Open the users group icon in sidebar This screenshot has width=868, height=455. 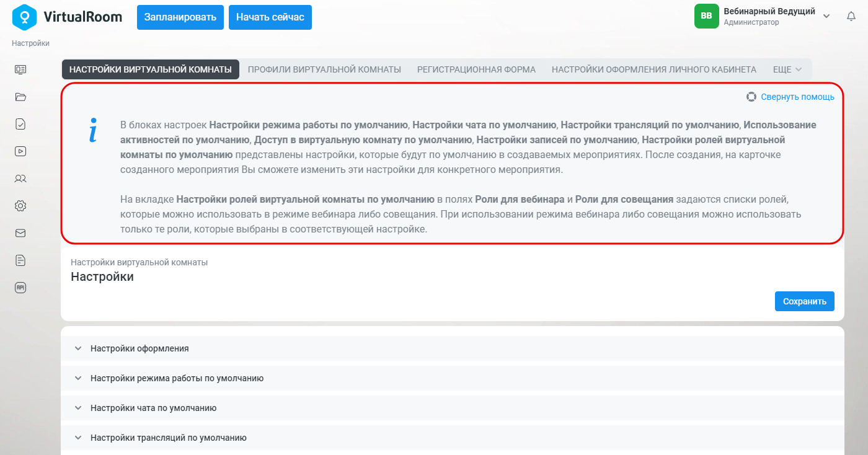pyautogui.click(x=20, y=179)
